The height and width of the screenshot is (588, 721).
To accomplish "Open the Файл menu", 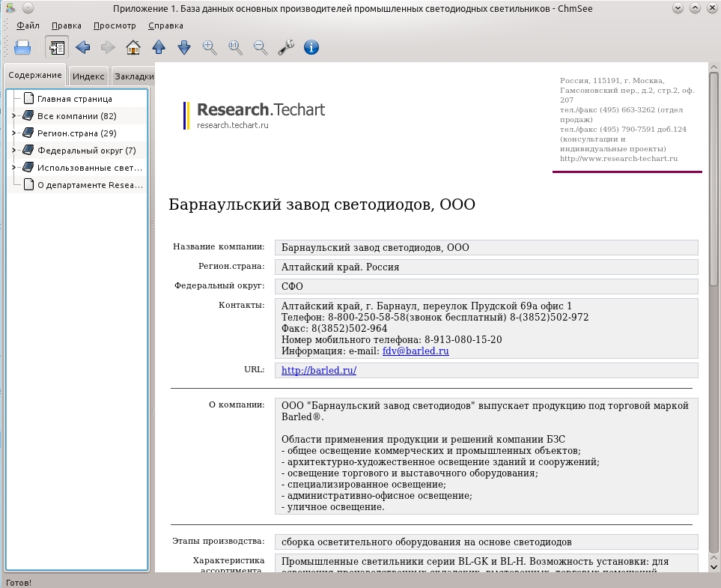I will click(x=28, y=25).
